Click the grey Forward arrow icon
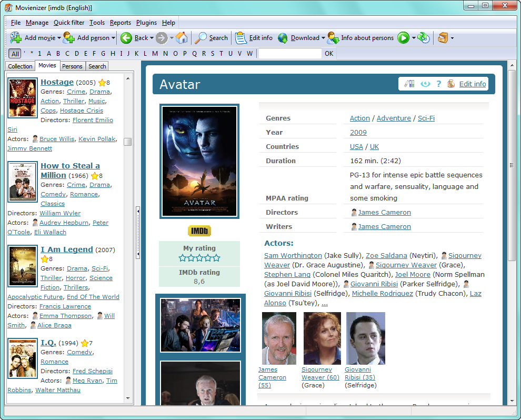Image resolution: width=521 pixels, height=420 pixels. click(x=162, y=38)
